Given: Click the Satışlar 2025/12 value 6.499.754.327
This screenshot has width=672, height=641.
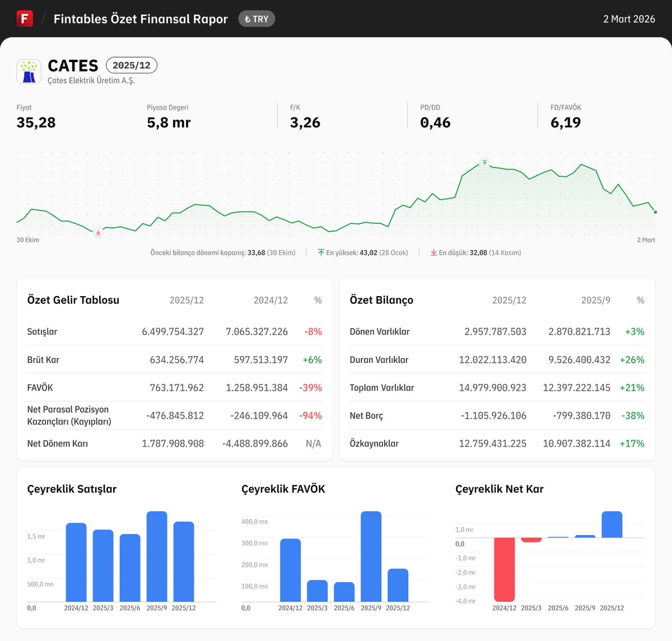Looking at the screenshot, I should 173,331.
